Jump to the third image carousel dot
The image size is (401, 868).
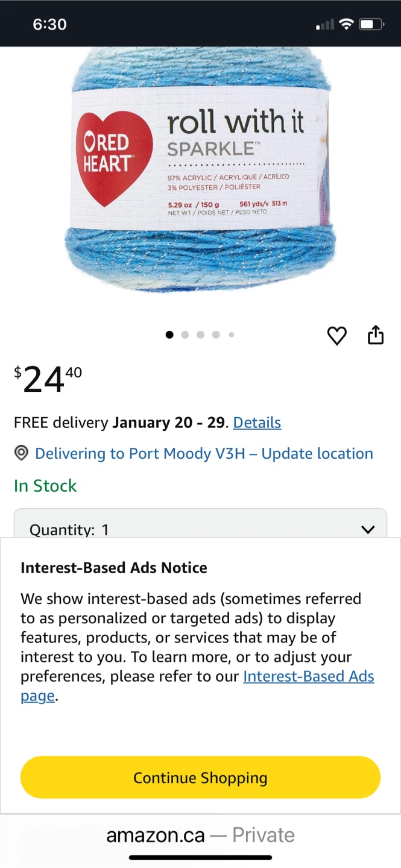coord(200,335)
